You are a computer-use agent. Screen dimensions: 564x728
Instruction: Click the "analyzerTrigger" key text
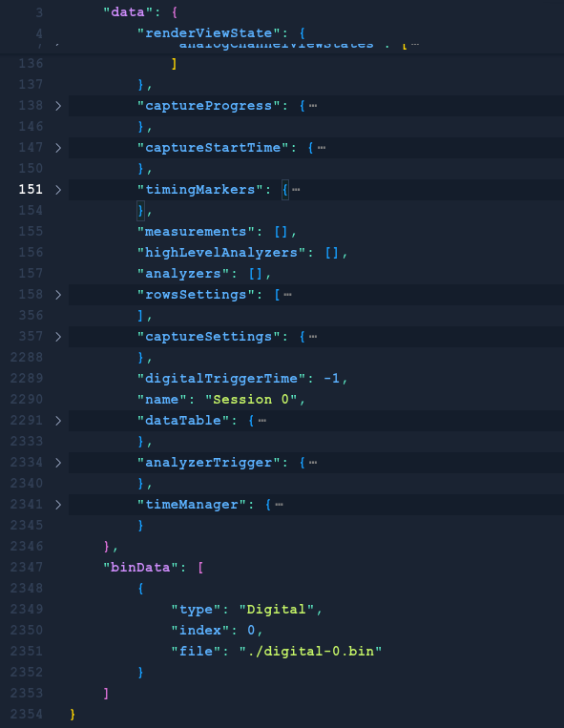pyautogui.click(x=208, y=463)
